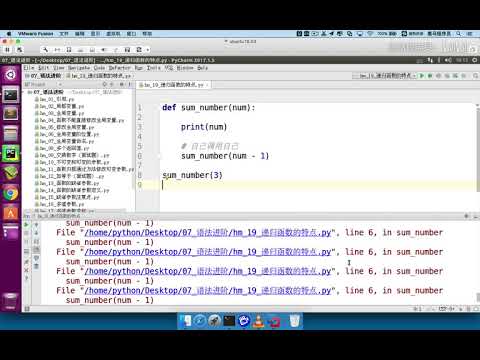Click code line print(num) in the editor
The width and height of the screenshot is (480, 360).
204,127
